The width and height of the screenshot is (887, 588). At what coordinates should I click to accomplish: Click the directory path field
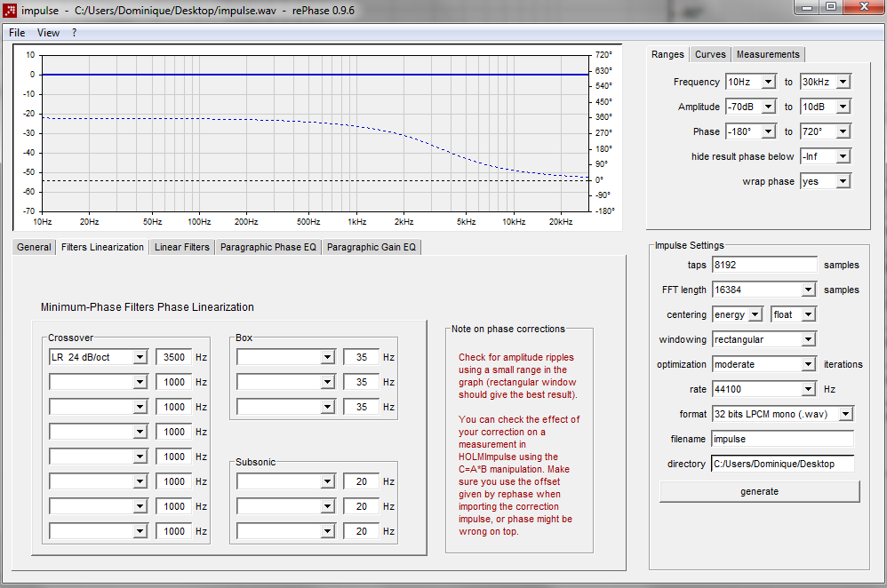[x=782, y=464]
